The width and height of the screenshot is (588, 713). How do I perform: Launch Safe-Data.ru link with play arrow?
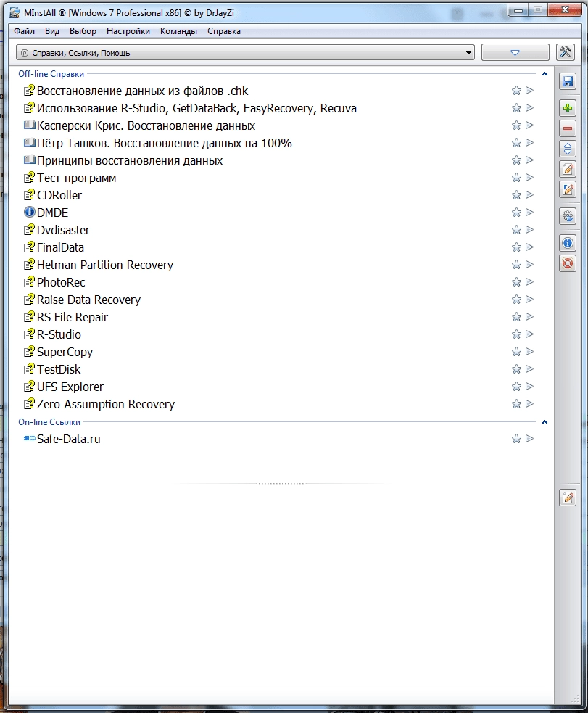tap(529, 439)
